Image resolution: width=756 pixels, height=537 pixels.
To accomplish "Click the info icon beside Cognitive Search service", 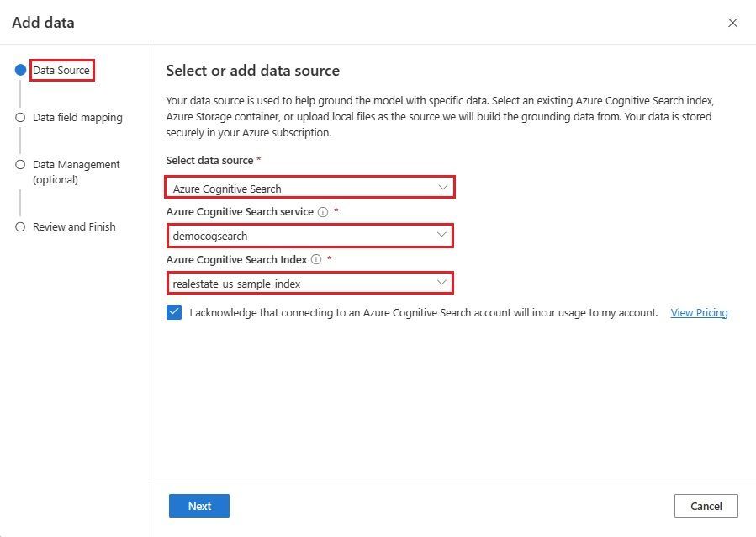I will [x=323, y=212].
